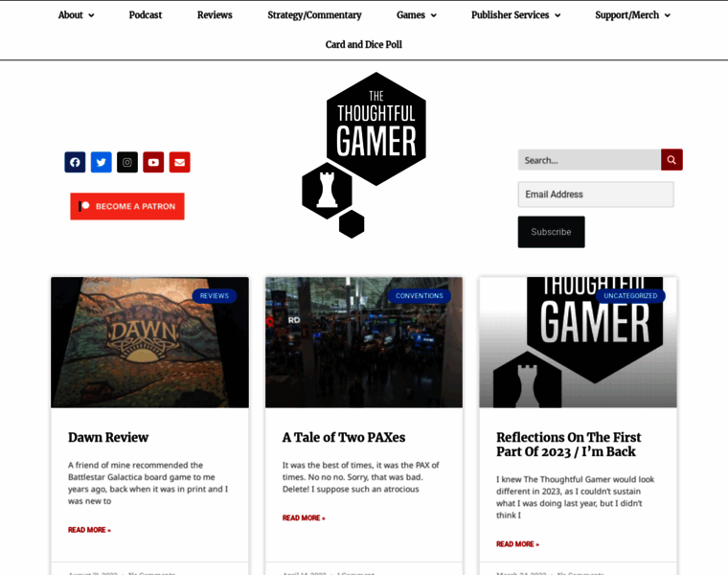Select the Uncategorized category badge
The height and width of the screenshot is (575, 728).
tap(630, 296)
